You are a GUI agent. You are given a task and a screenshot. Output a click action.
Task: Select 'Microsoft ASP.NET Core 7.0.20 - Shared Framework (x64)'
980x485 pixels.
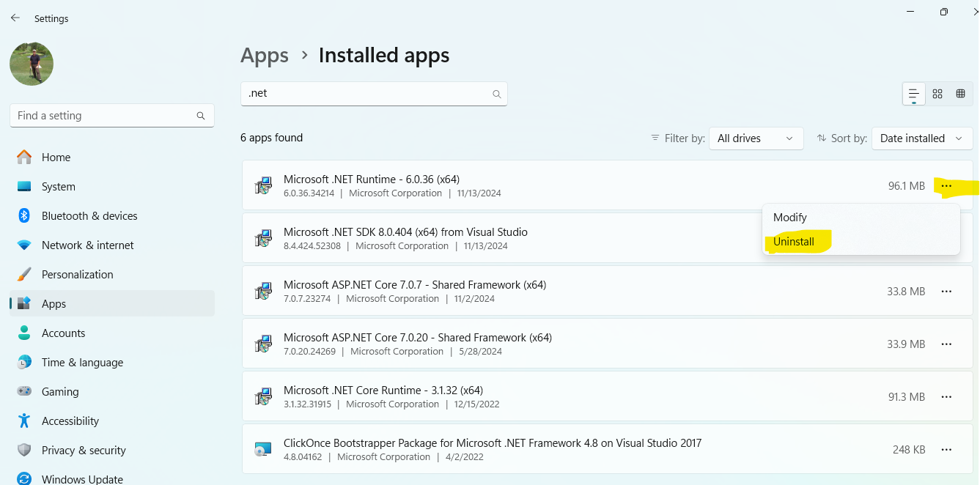tap(418, 338)
